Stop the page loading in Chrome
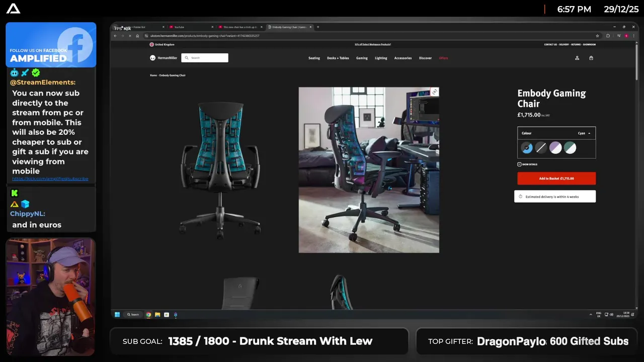 tap(130, 36)
